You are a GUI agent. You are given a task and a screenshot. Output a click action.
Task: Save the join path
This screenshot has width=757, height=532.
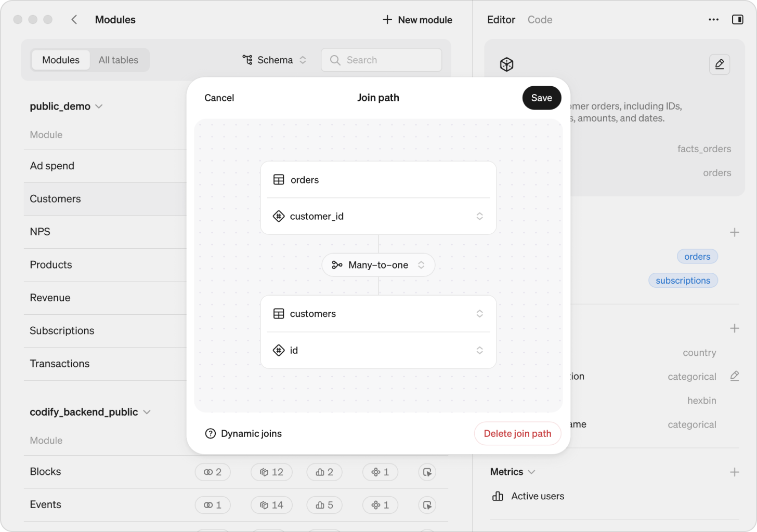(x=541, y=98)
